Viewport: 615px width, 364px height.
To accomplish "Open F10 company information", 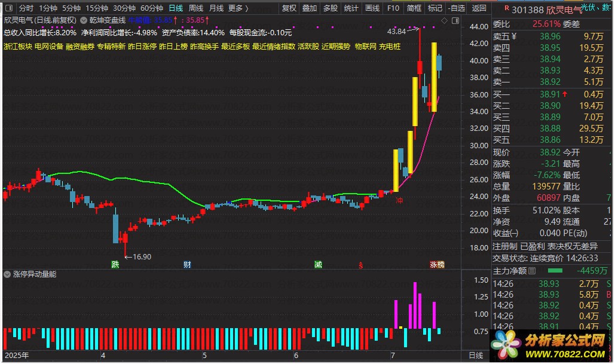I will click(393, 8).
